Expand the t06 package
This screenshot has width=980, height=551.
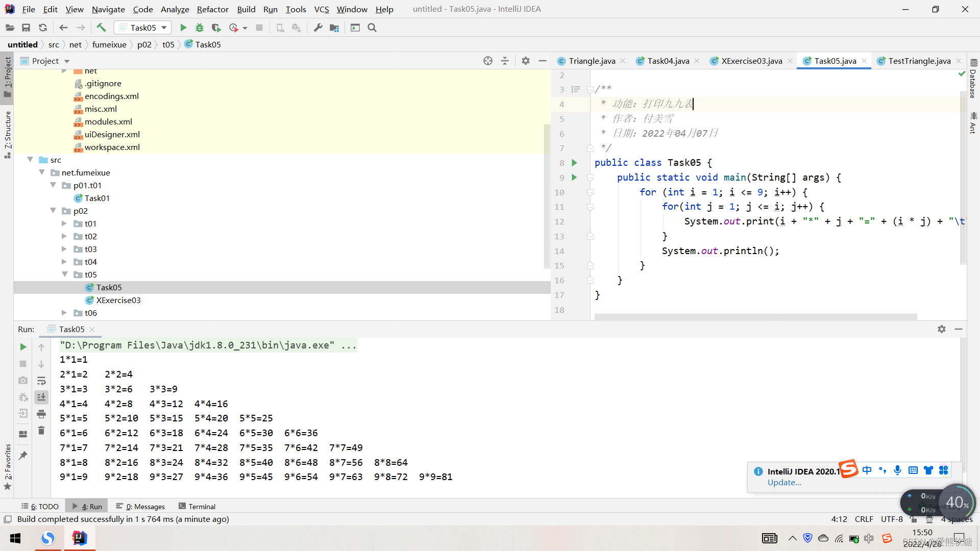[64, 313]
